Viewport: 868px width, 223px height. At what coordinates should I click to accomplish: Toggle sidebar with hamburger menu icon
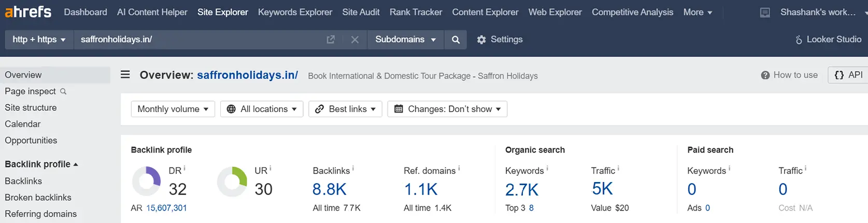coord(125,75)
